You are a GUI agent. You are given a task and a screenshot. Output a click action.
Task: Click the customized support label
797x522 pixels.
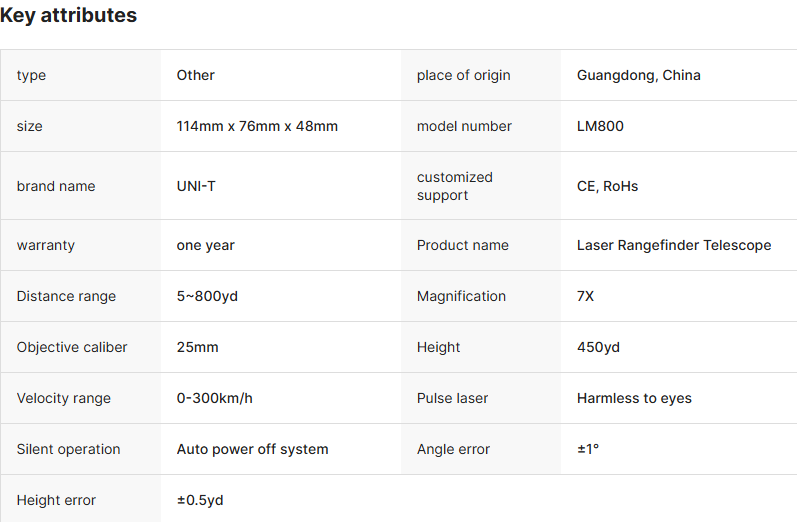coord(454,186)
